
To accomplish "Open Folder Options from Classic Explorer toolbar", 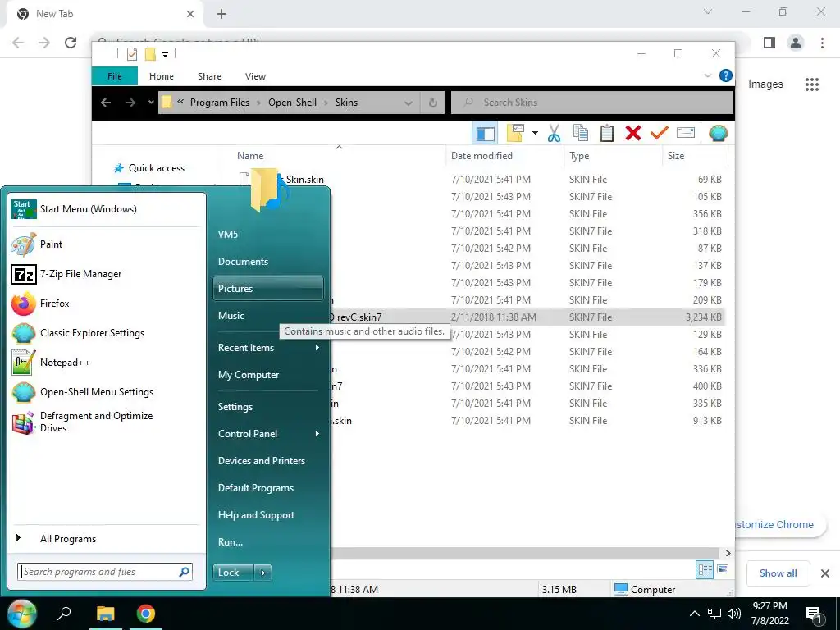I will click(515, 134).
